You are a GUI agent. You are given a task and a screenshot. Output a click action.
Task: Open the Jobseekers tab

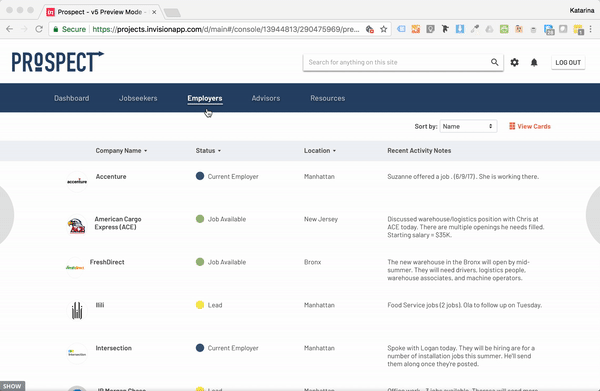(x=138, y=98)
